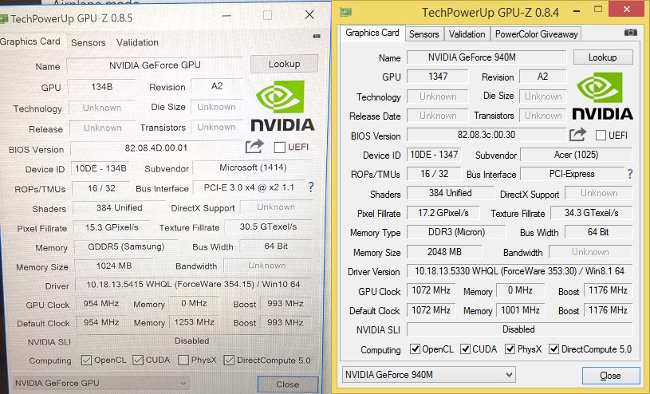
Task: Click the share BIOS icon in GPU-Z 0.8.5
Action: click(254, 146)
